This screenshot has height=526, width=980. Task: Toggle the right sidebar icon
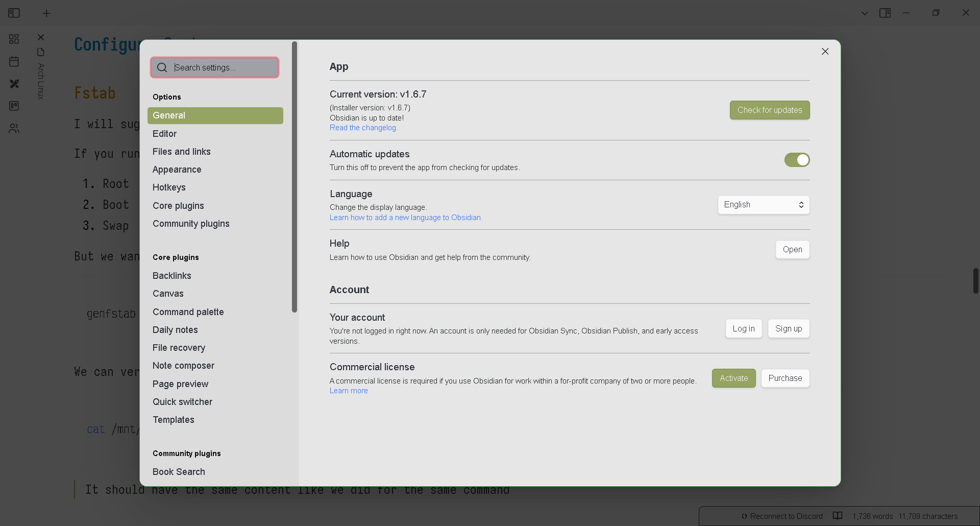[885, 13]
